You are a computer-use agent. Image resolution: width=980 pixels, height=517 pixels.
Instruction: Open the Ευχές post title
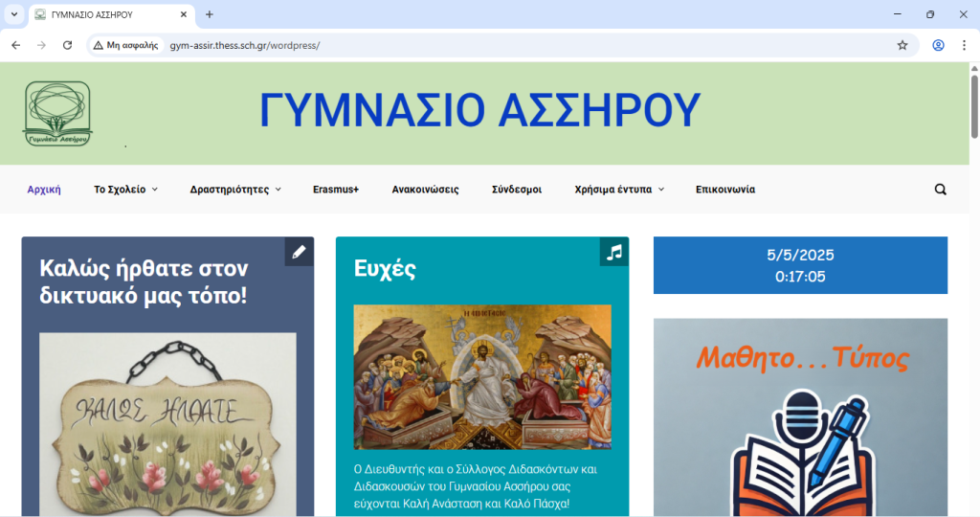(385, 269)
